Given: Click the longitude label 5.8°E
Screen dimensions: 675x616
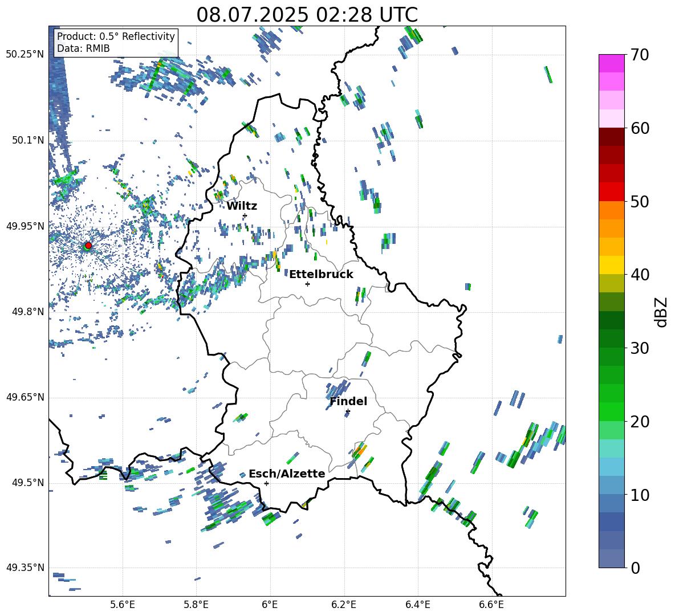Looking at the screenshot, I should [196, 605].
